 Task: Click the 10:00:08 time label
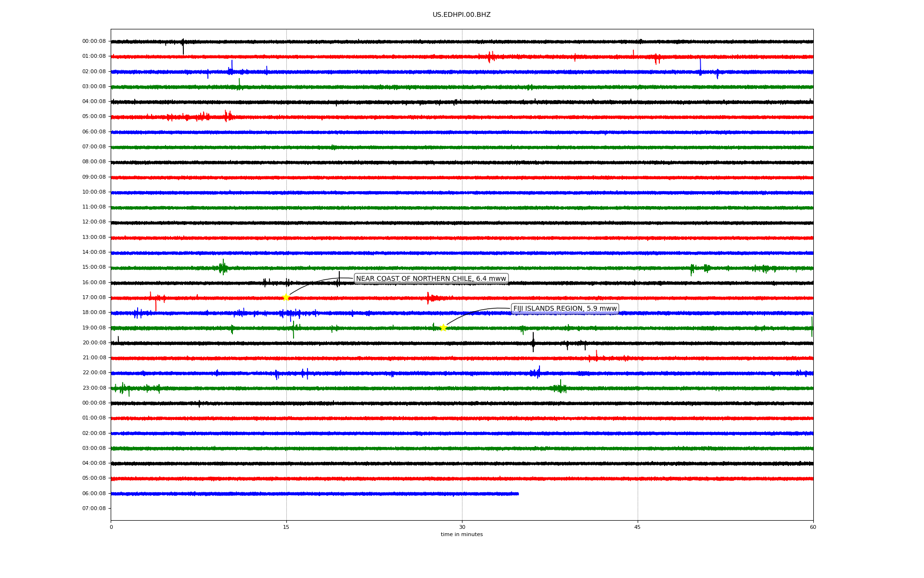(x=94, y=192)
